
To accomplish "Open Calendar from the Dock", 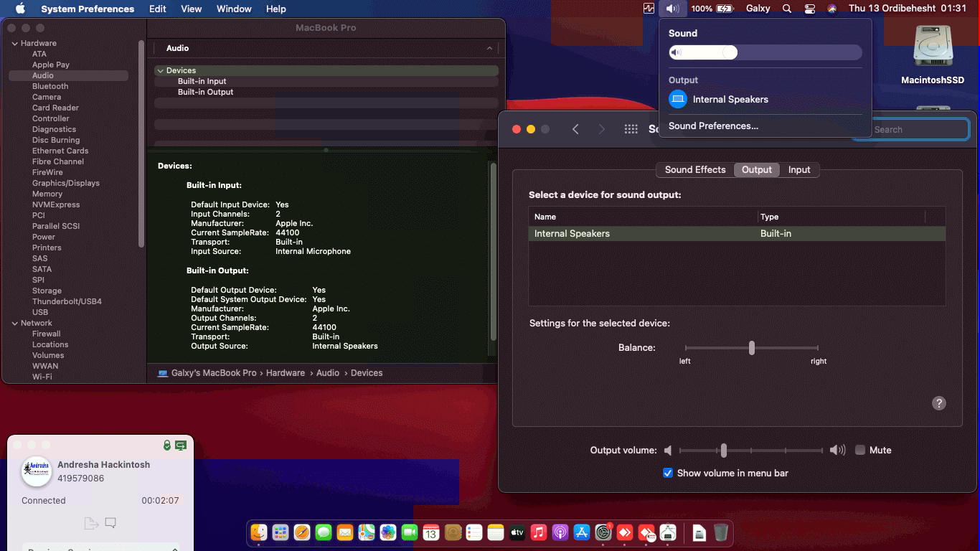I will [x=431, y=532].
